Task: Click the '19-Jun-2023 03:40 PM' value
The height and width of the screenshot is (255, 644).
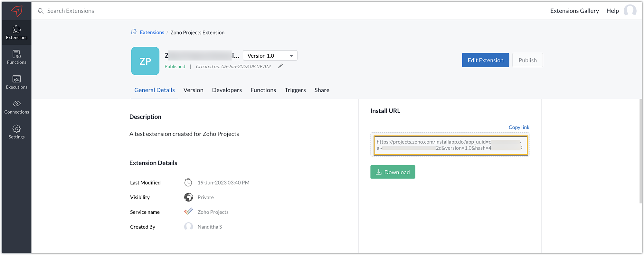Action: 223,183
